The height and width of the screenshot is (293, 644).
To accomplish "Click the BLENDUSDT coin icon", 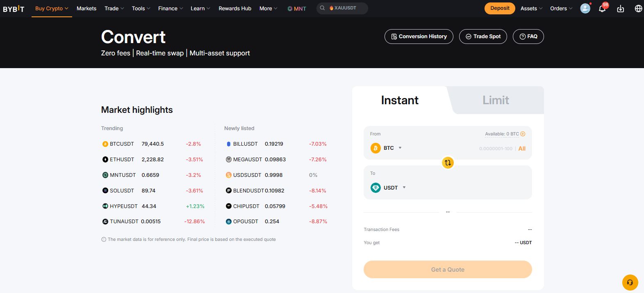I will [x=229, y=191].
